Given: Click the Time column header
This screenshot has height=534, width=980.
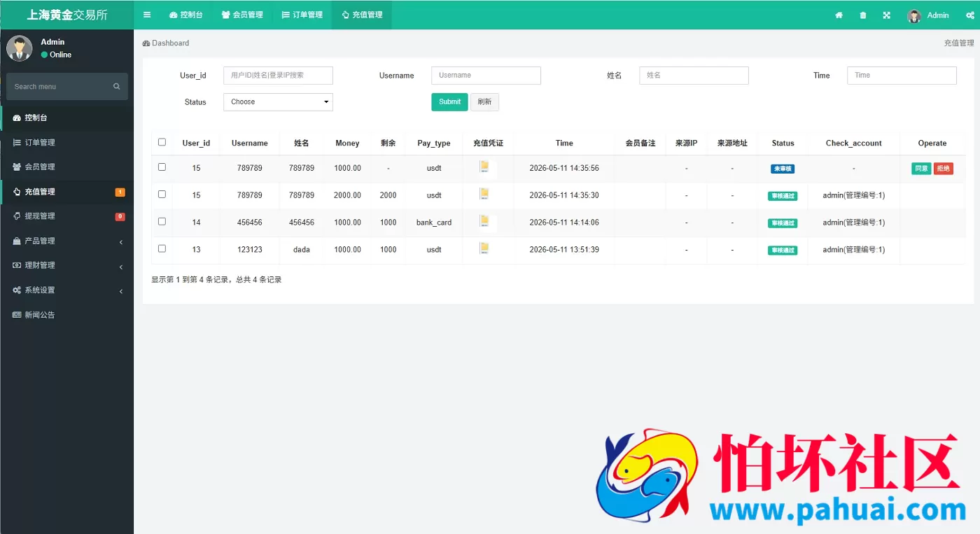Looking at the screenshot, I should (x=564, y=143).
